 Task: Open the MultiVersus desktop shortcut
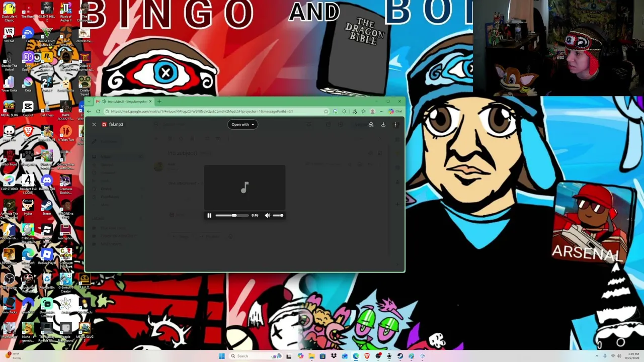click(x=9, y=330)
